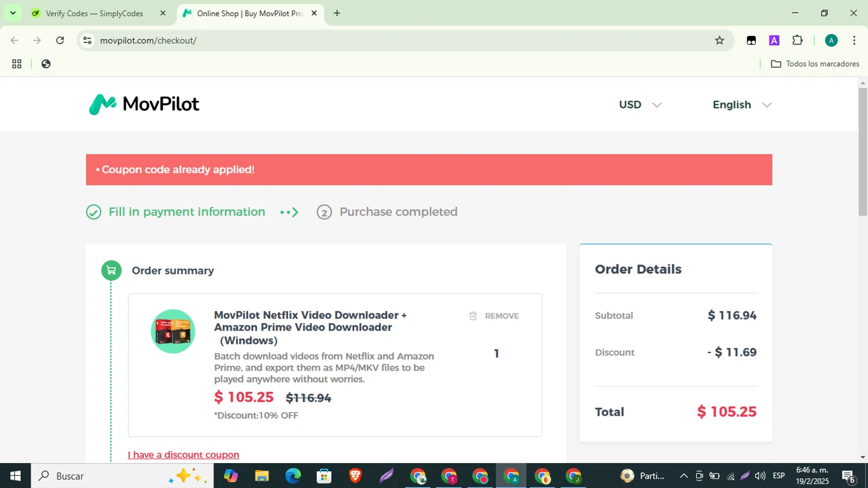The width and height of the screenshot is (868, 488).
Task: Click Discount amount - $ 11.69
Action: point(732,353)
